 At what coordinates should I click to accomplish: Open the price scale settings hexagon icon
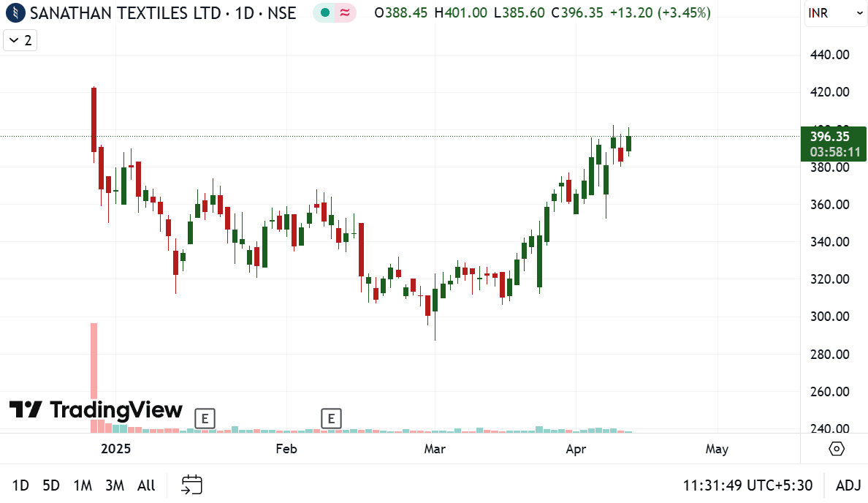pyautogui.click(x=837, y=449)
